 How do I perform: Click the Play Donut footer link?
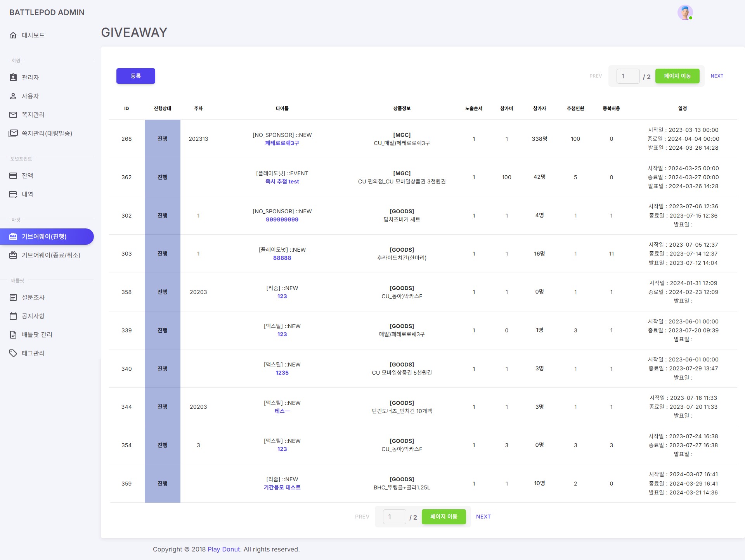click(x=223, y=549)
